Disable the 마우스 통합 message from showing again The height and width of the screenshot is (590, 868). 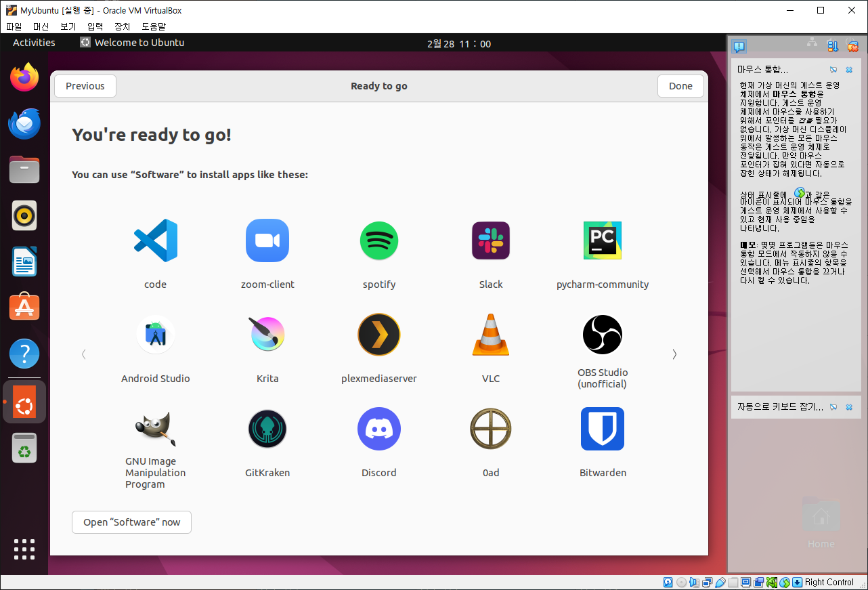pyautogui.click(x=833, y=70)
